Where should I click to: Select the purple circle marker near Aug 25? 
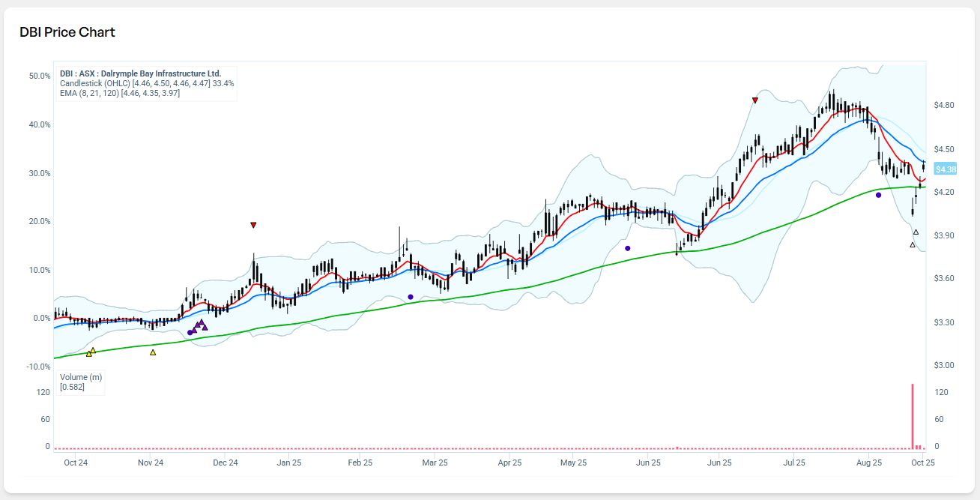[x=878, y=195]
